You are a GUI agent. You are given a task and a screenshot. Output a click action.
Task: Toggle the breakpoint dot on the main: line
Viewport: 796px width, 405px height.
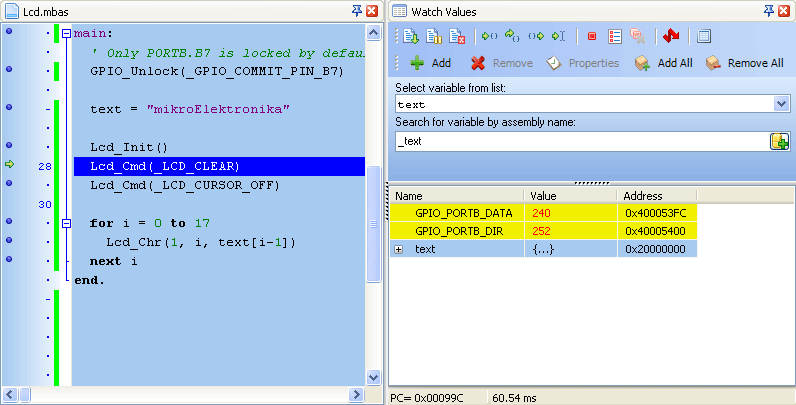9,31
